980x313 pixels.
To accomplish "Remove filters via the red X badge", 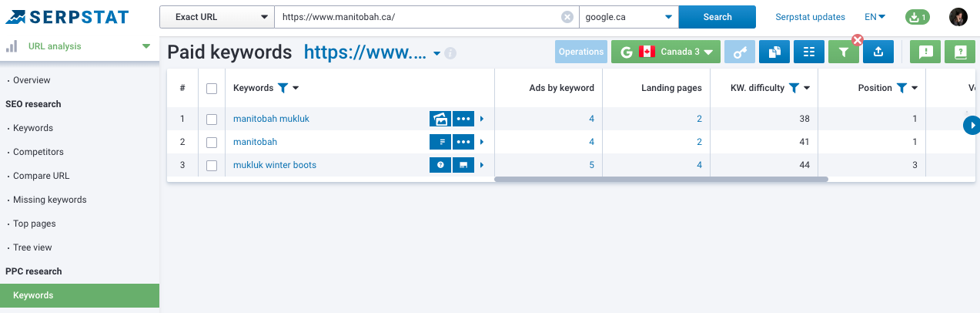I will 858,40.
